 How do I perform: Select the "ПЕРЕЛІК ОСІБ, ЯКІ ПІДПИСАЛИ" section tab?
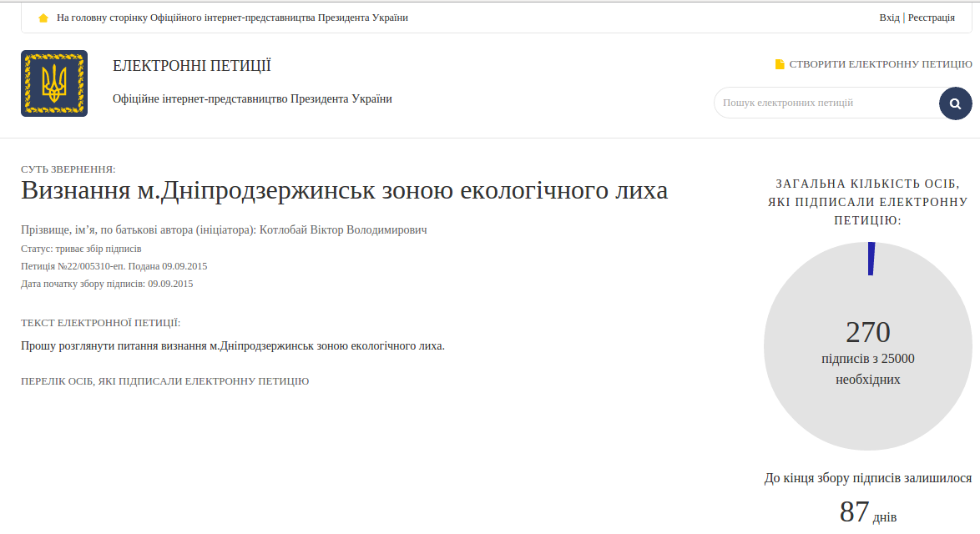(164, 381)
